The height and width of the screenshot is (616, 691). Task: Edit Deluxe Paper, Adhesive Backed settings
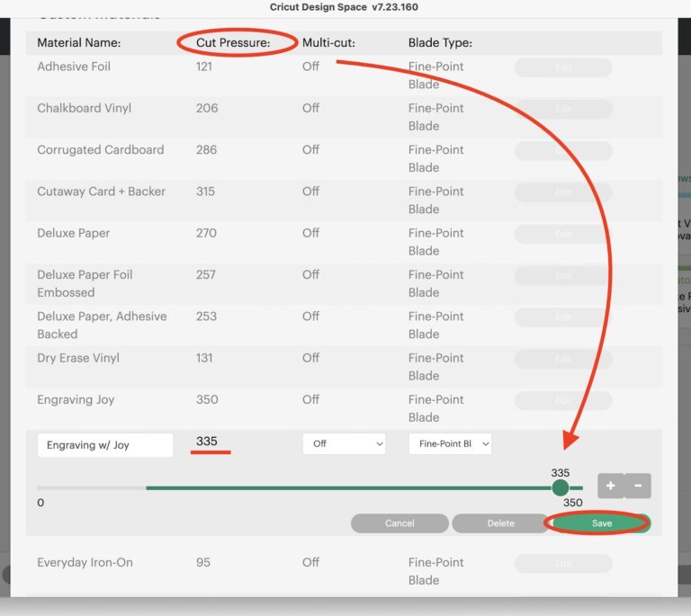563,317
